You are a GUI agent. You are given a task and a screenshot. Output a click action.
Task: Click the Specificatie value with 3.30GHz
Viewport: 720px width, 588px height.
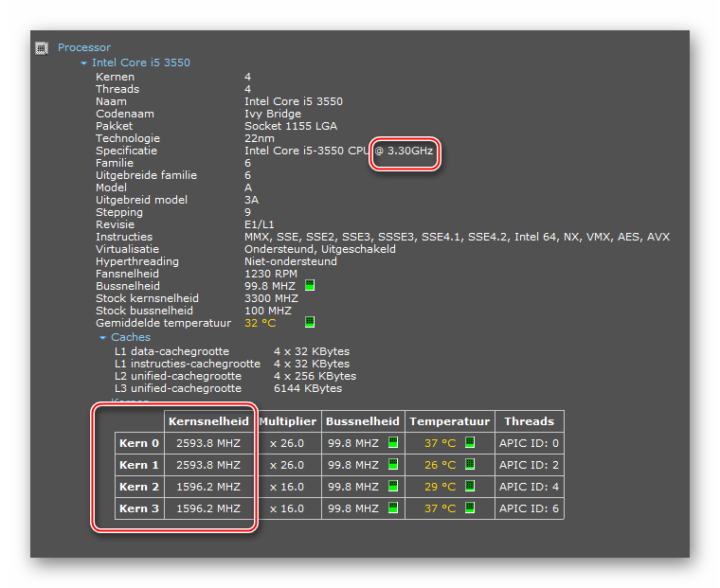(x=338, y=151)
